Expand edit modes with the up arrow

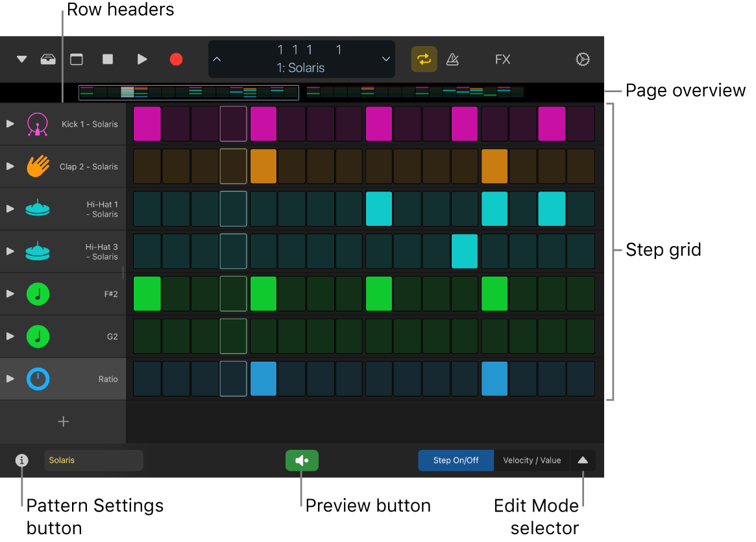click(583, 460)
